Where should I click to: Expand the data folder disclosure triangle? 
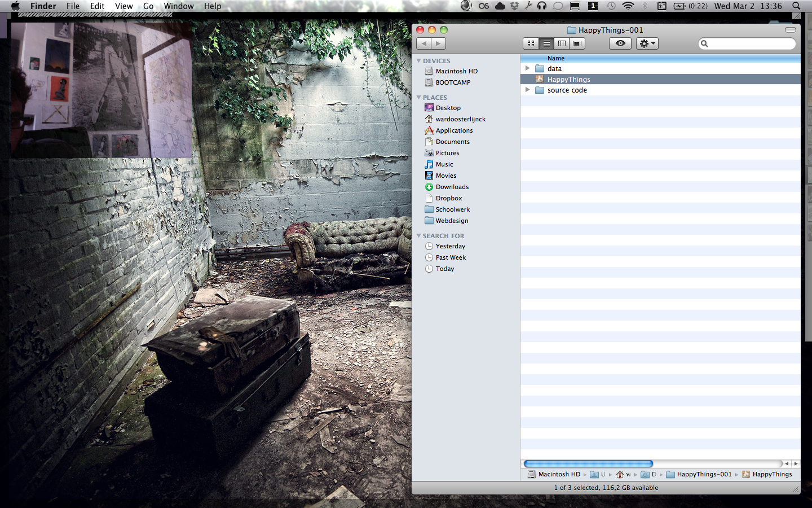[x=528, y=68]
